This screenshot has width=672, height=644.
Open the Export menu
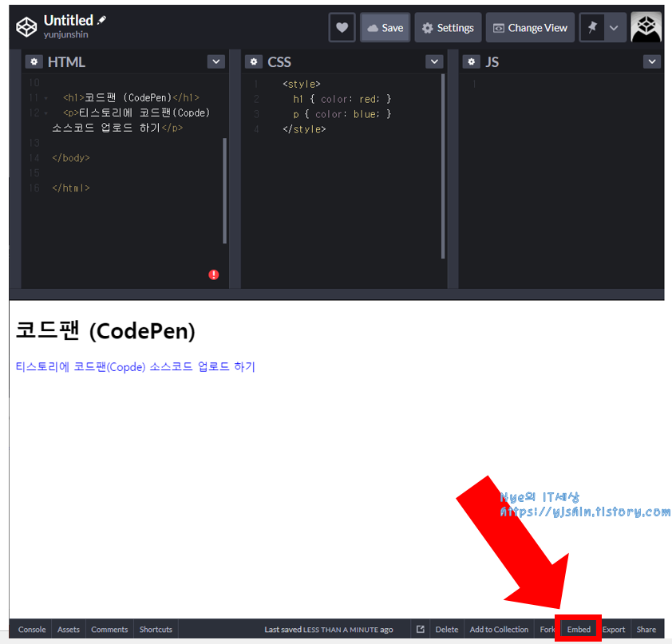[613, 629]
